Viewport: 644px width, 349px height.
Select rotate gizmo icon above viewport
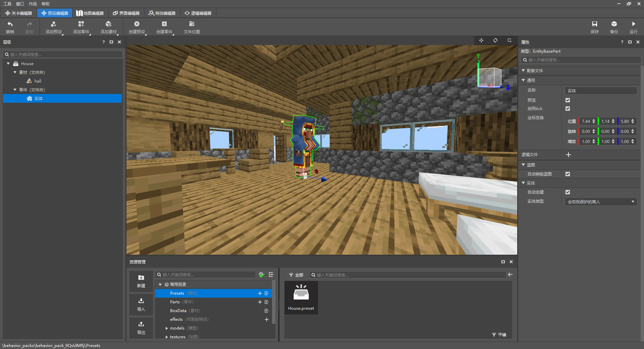[495, 40]
